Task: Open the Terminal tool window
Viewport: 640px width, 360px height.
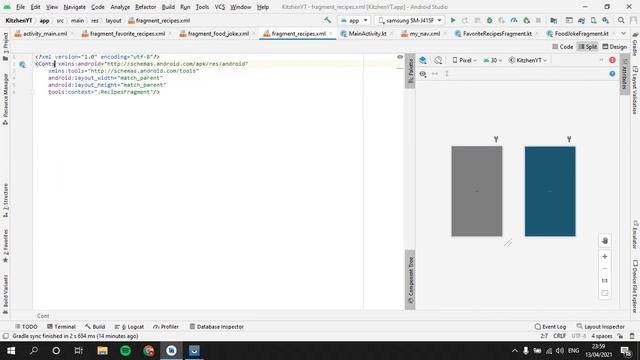Action: coord(62,327)
